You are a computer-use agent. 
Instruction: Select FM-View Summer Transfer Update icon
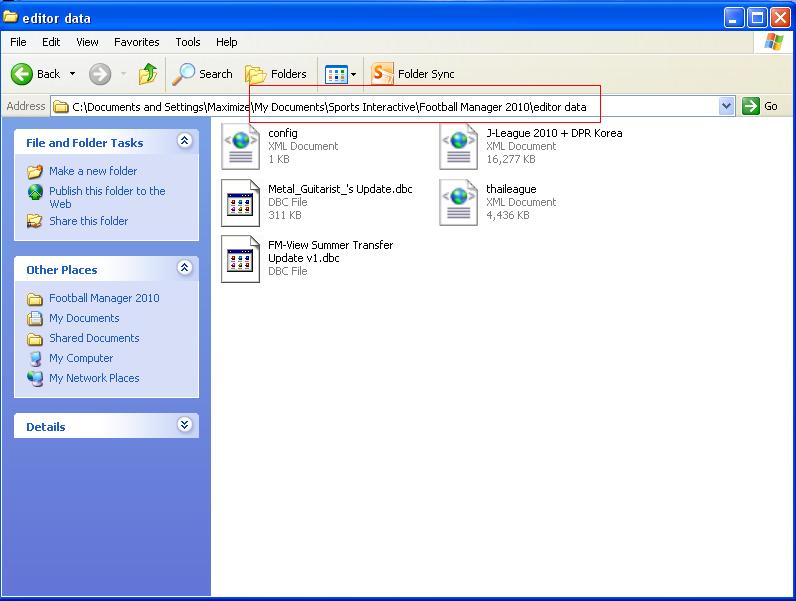[241, 259]
